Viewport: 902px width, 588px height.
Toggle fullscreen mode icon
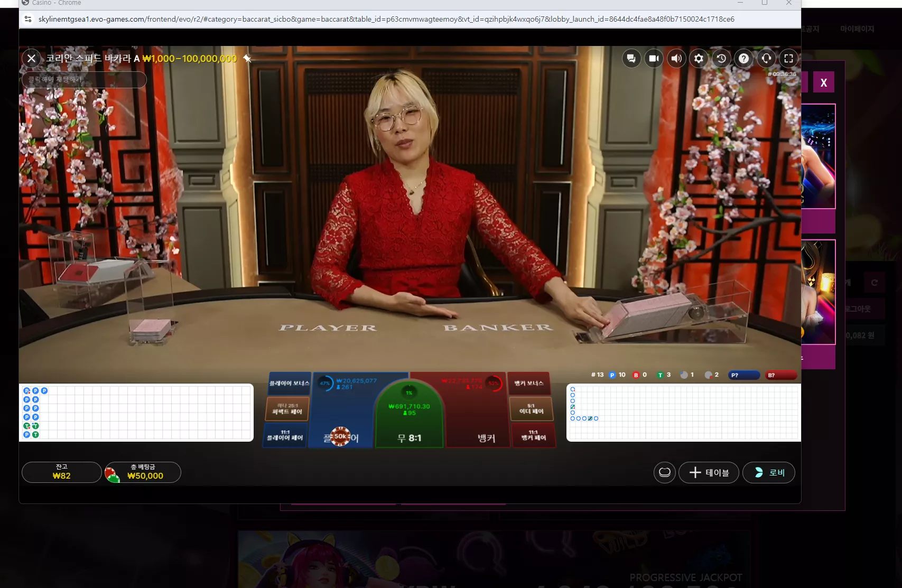[x=788, y=59]
